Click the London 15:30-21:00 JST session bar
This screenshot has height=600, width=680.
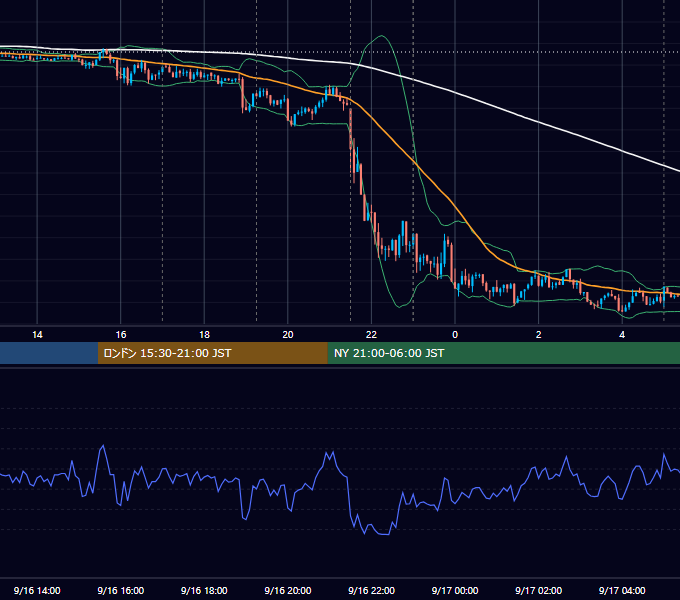point(212,353)
